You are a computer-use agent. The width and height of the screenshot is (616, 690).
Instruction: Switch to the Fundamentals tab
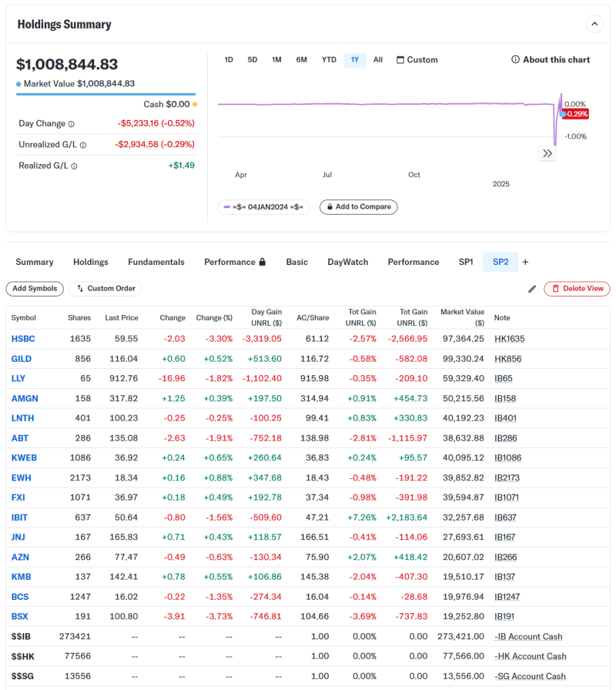tap(156, 262)
